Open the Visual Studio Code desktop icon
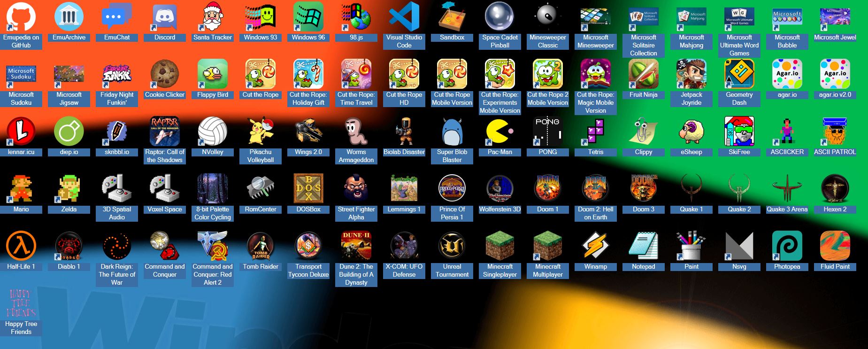The image size is (868, 349). tap(404, 17)
